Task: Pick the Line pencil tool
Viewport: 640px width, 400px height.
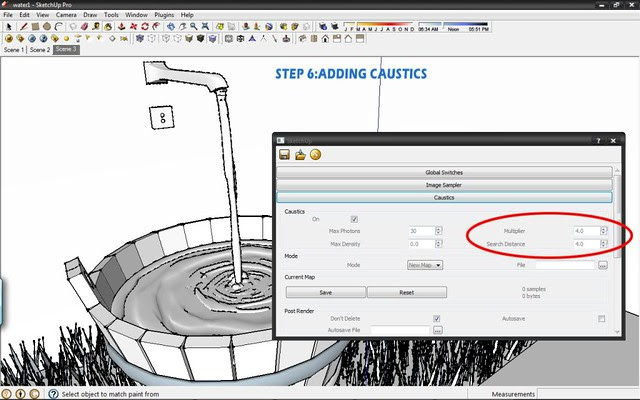Action: [x=23, y=27]
